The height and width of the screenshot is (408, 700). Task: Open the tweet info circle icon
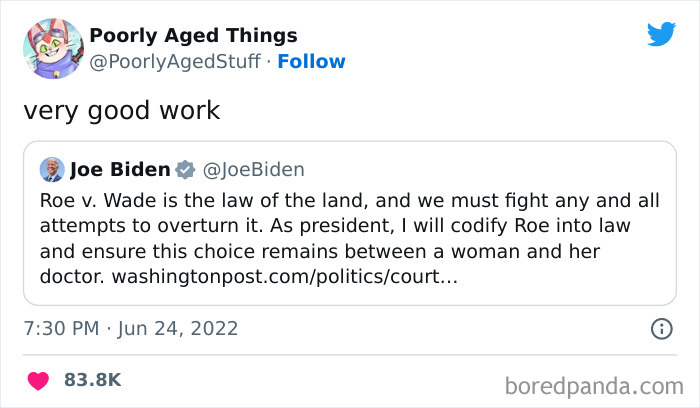coord(661,328)
